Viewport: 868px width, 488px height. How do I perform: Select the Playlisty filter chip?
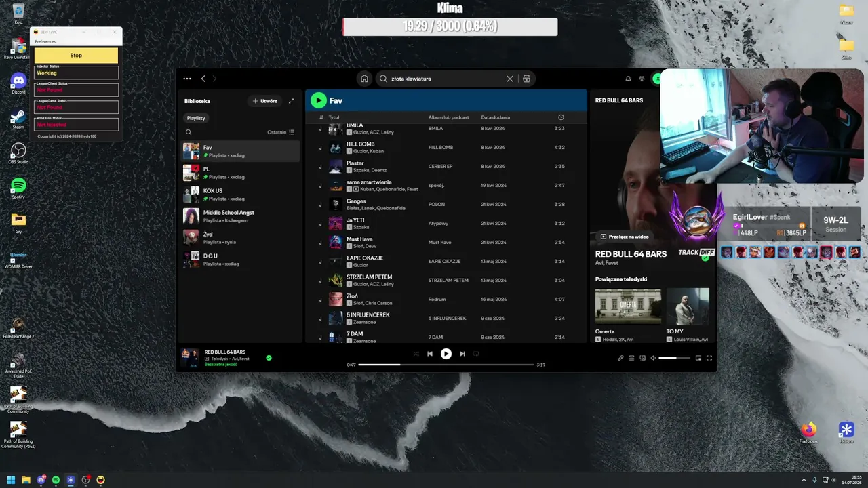click(196, 118)
